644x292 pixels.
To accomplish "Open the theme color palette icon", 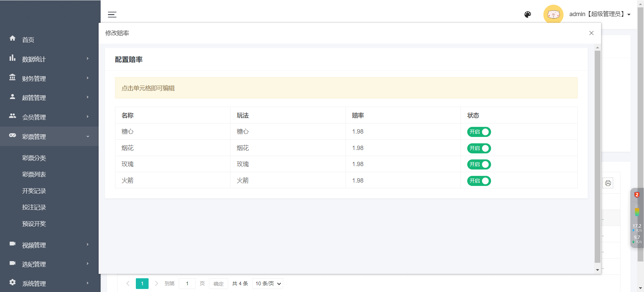I will click(x=528, y=14).
